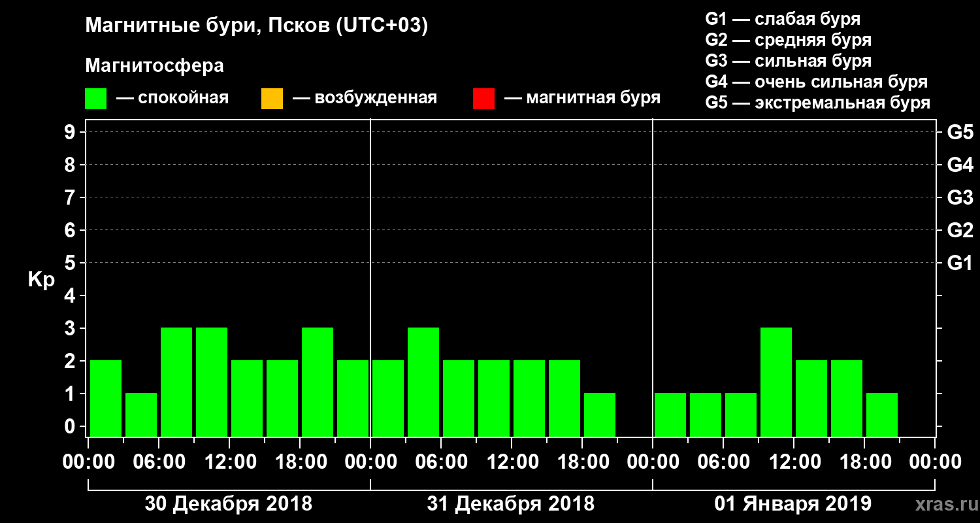Click the '30 Декабря 2018' date label
Viewport: 980px width, 523px height.
[x=229, y=504]
